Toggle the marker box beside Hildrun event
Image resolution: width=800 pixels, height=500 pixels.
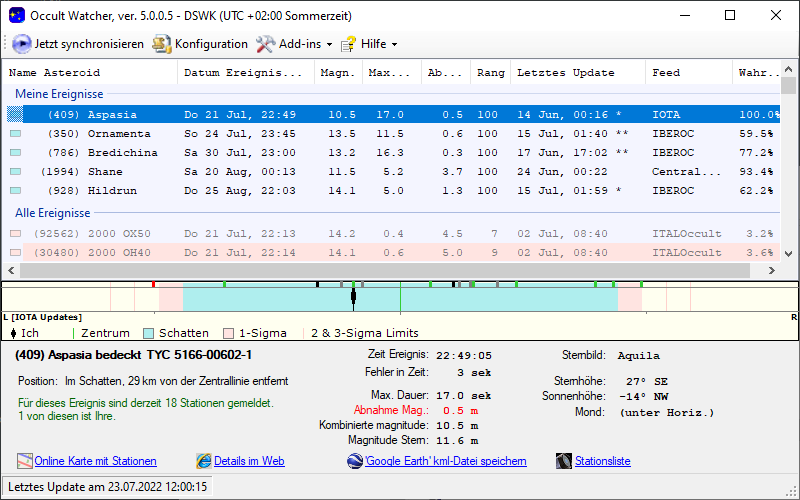coord(15,191)
